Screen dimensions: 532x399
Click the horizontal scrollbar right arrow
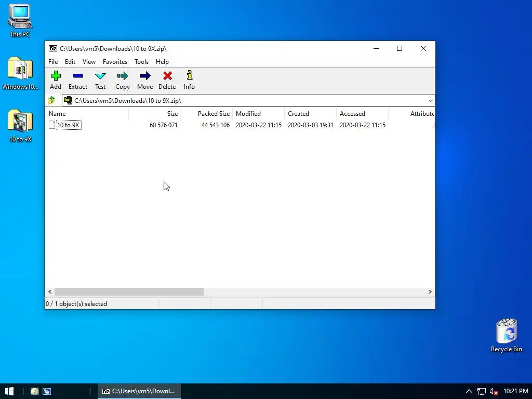[x=430, y=292]
